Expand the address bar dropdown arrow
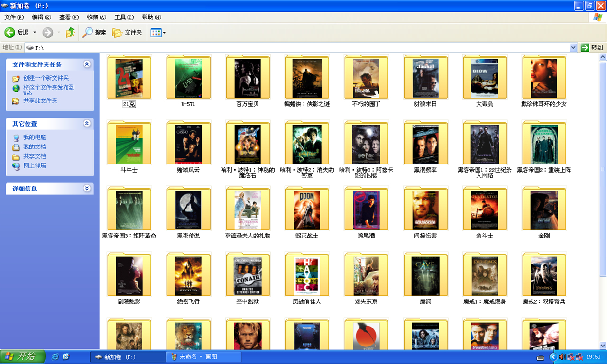This screenshot has width=607, height=364. coord(573,48)
